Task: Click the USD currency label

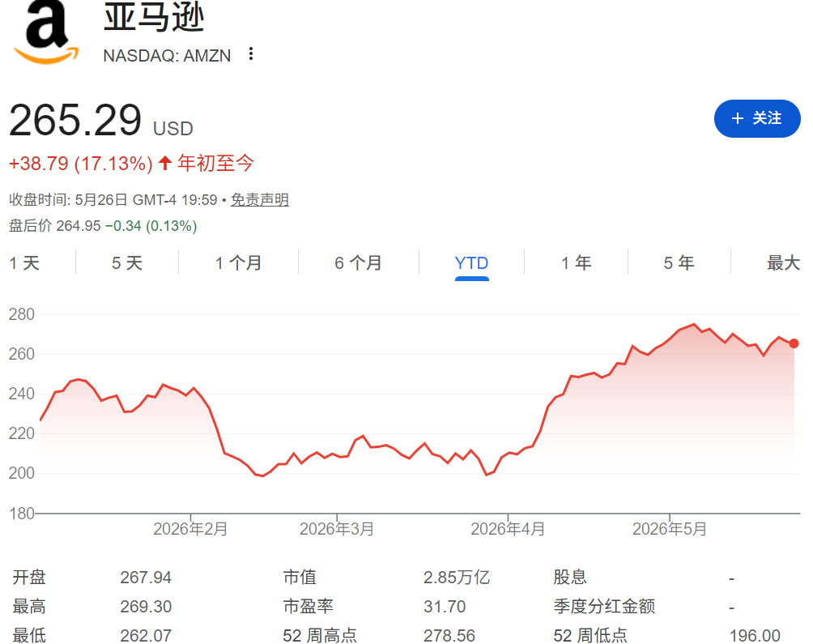Action: pos(173,129)
